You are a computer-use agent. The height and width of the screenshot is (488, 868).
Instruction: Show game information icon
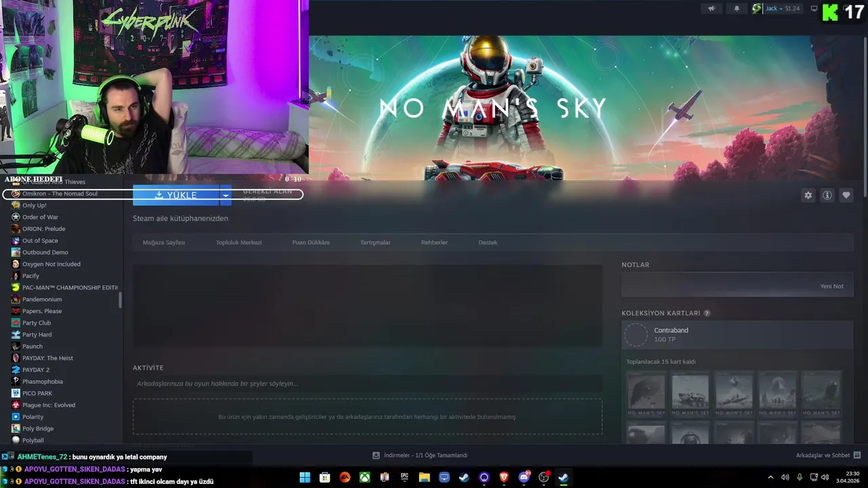(x=827, y=195)
